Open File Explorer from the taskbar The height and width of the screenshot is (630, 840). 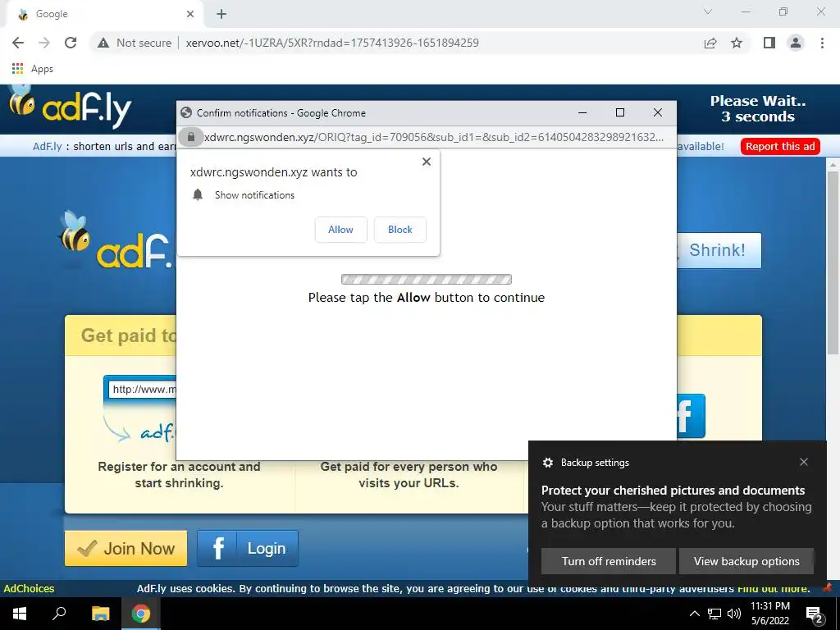tap(100, 614)
